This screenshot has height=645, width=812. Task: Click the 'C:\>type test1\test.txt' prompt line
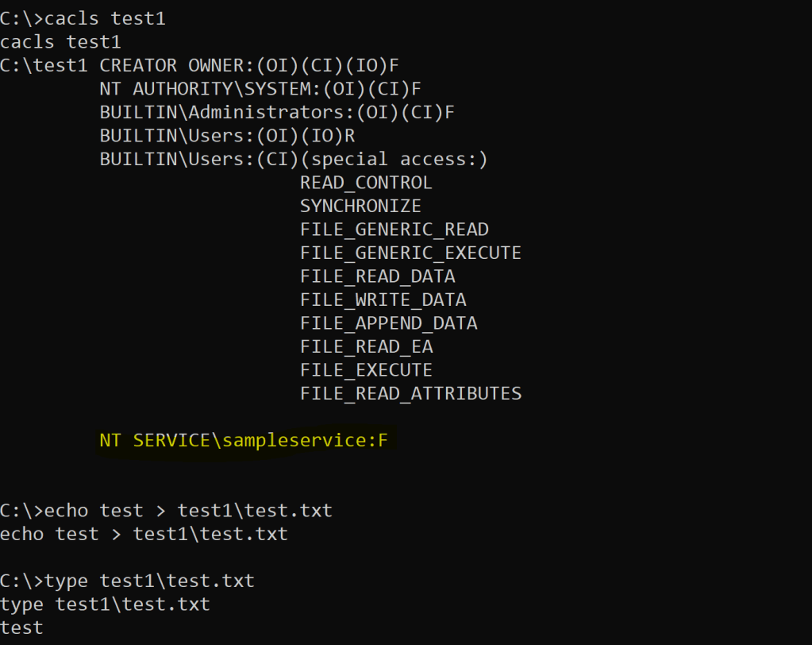click(x=127, y=581)
